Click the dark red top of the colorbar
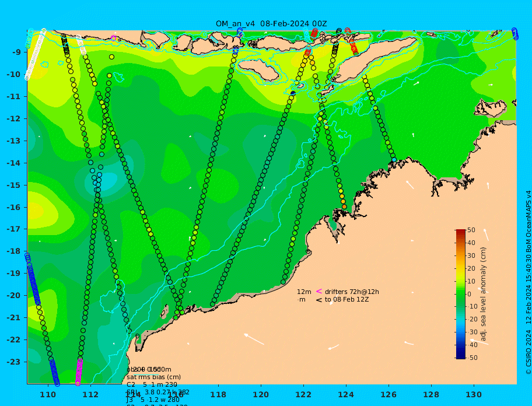The width and height of the screenshot is (532, 406). [460, 232]
